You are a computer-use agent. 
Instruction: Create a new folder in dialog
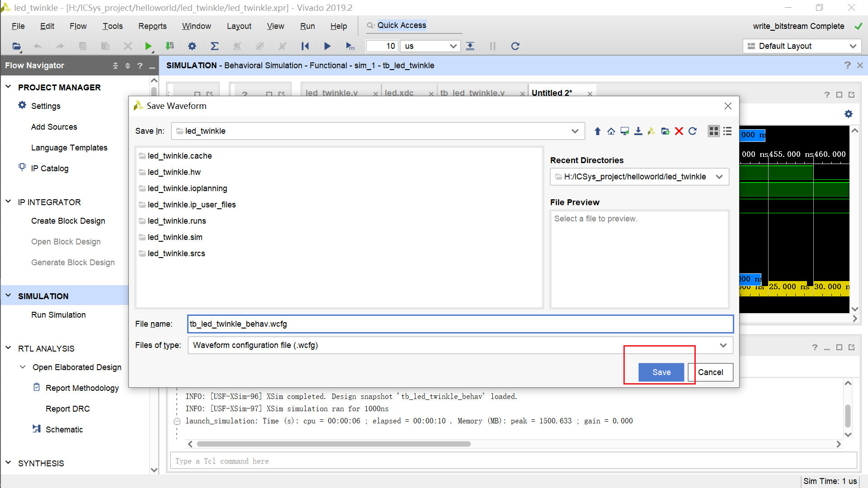coord(665,131)
